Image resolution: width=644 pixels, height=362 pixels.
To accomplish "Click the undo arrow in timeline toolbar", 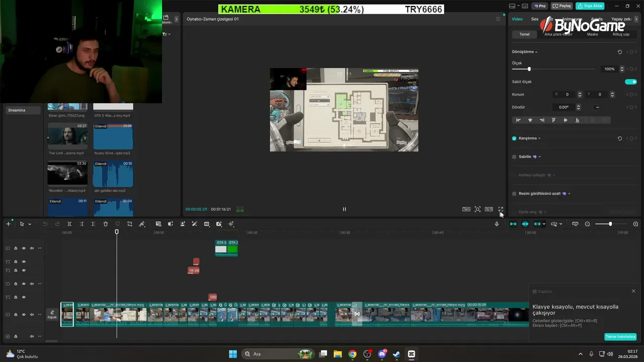I will (x=45, y=224).
